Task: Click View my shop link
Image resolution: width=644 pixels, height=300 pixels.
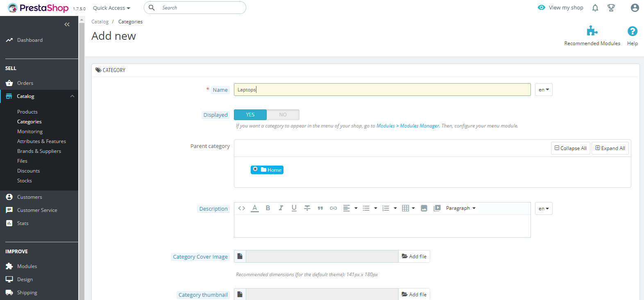Action: [x=560, y=8]
